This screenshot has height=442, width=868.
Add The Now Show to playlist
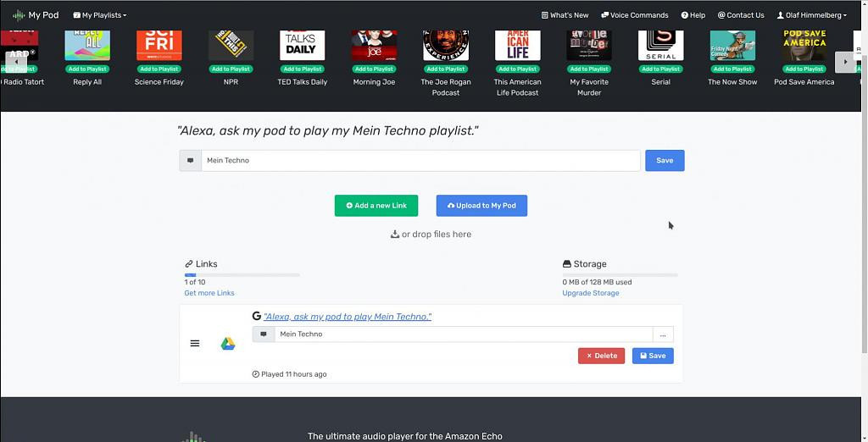(x=732, y=69)
